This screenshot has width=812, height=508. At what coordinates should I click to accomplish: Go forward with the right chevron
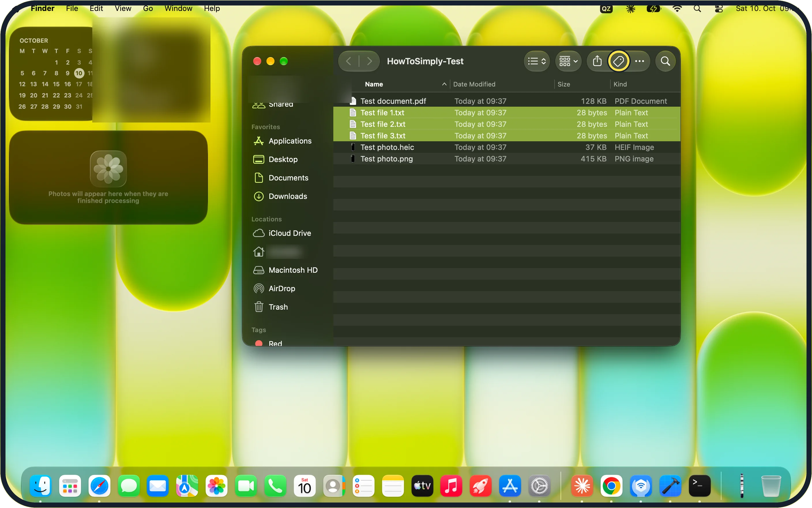coord(369,61)
